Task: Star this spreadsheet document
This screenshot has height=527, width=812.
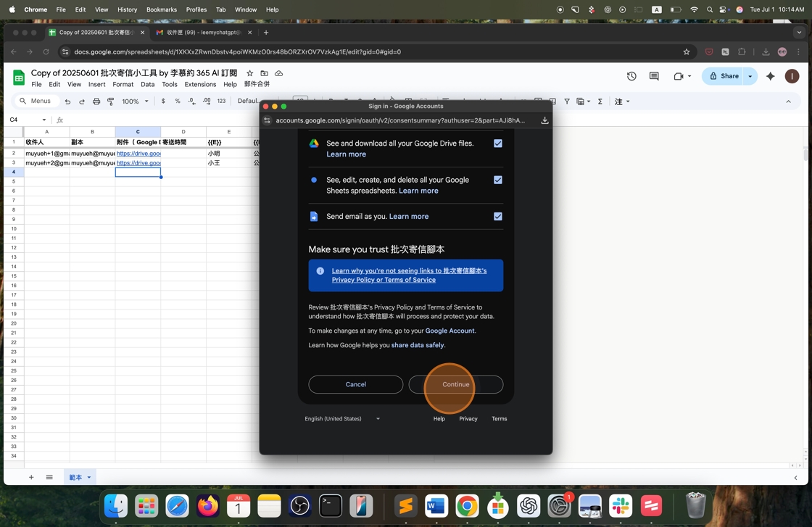Action: point(249,73)
